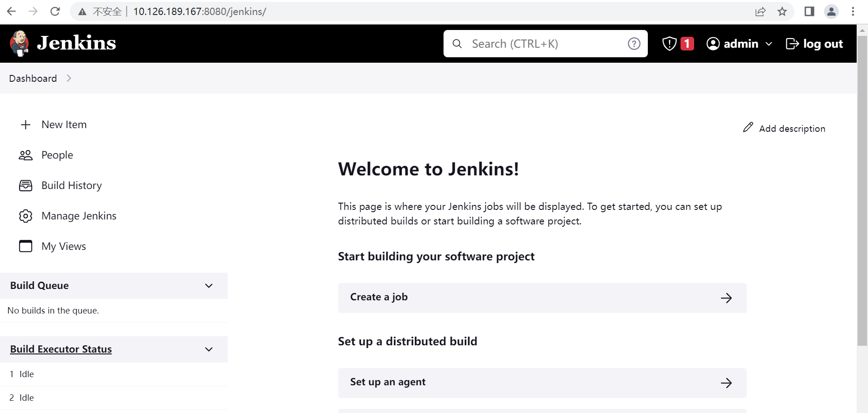868x413 pixels.
Task: Click the Build History tray icon
Action: click(26, 185)
